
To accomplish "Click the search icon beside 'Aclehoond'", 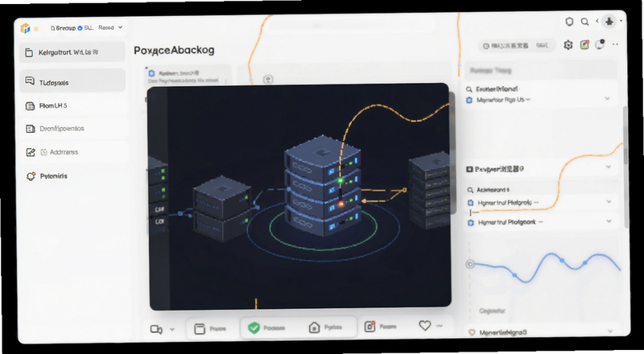I will coord(471,190).
